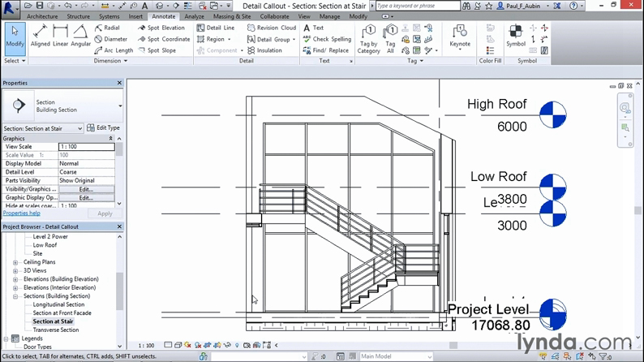This screenshot has width=644, height=362.
Task: Select the Linear dimension tool
Action: (61, 37)
